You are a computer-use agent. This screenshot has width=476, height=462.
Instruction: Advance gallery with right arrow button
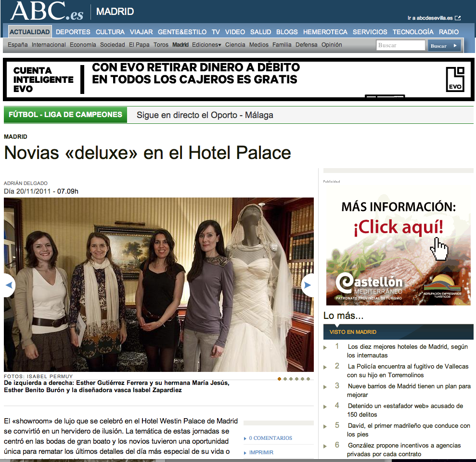point(308,285)
